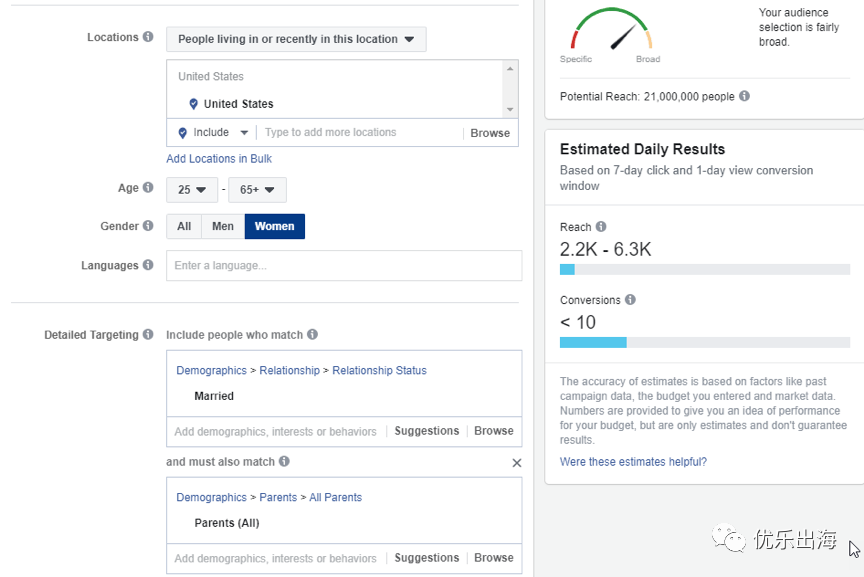
Task: Click 'Were these estimates helpful?' link
Action: click(633, 462)
